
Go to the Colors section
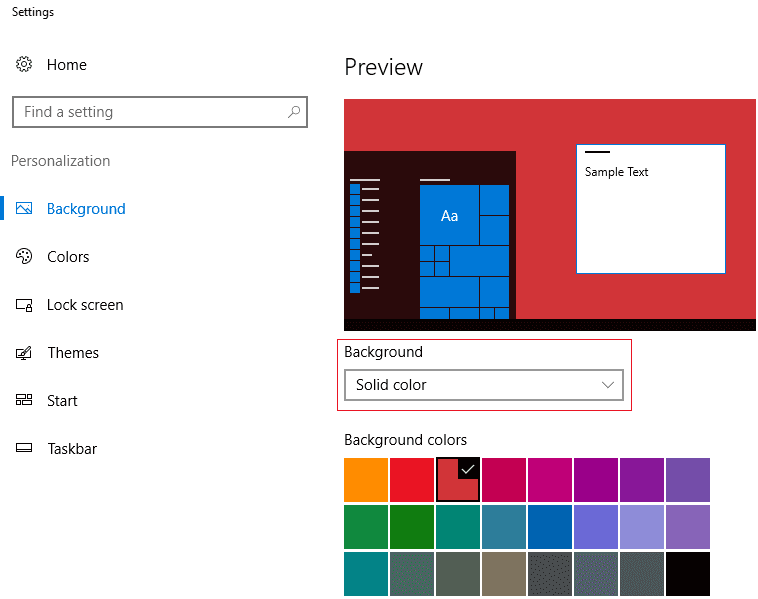(68, 257)
